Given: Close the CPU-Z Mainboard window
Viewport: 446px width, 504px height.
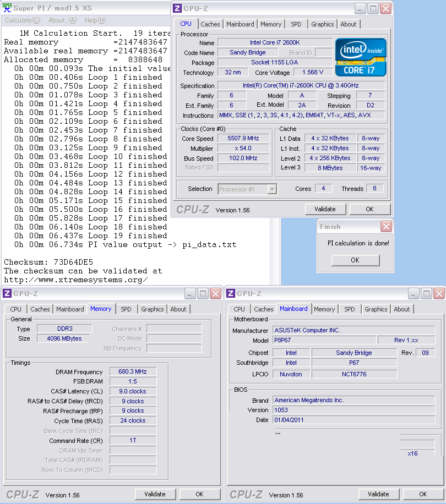Looking at the screenshot, I should (x=439, y=293).
